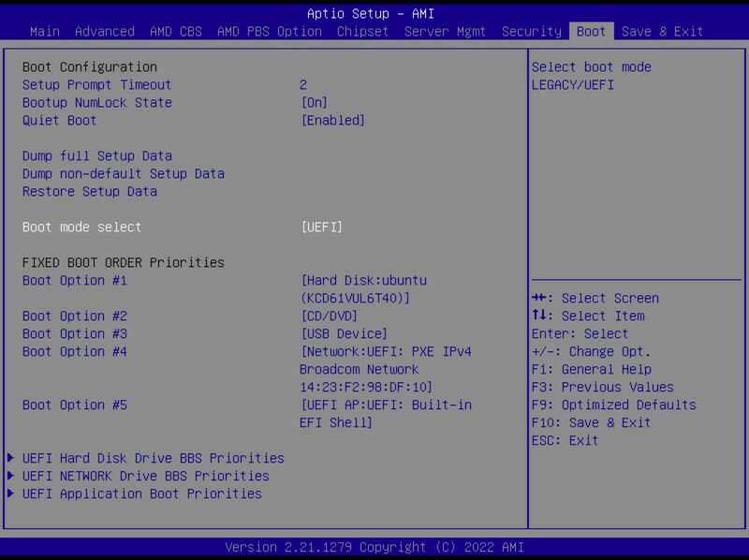The image size is (749, 560).
Task: Select Setup Prompt Timeout setting
Action: (96, 84)
